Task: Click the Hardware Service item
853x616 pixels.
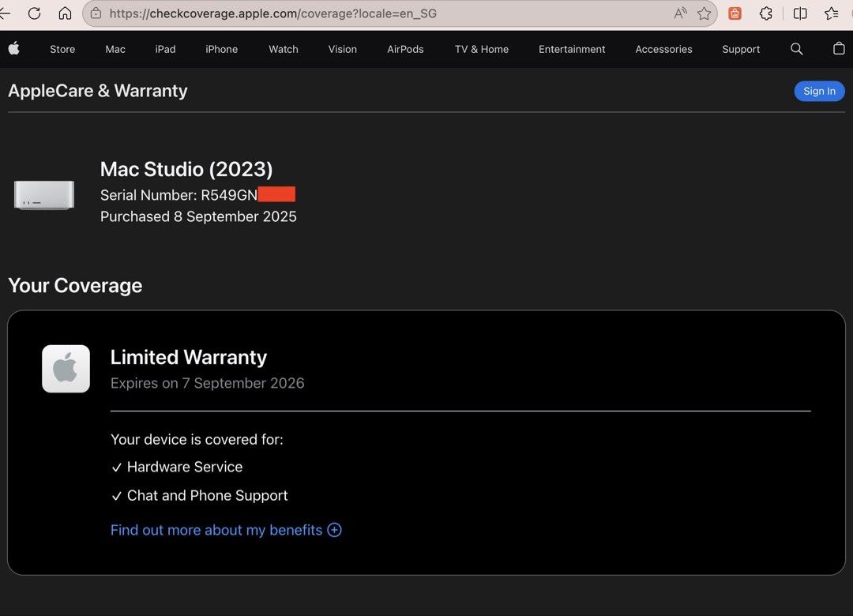Action: point(177,467)
